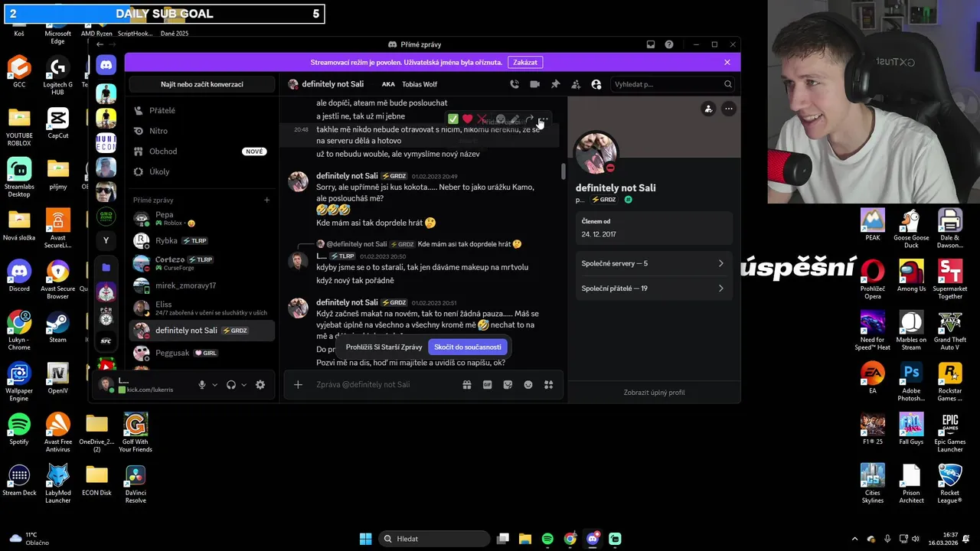Open the Pepa conversation
This screenshot has height=551, width=980.
202,219
